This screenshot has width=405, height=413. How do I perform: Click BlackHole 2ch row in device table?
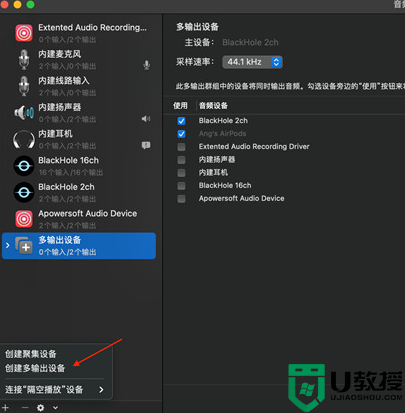coord(284,121)
